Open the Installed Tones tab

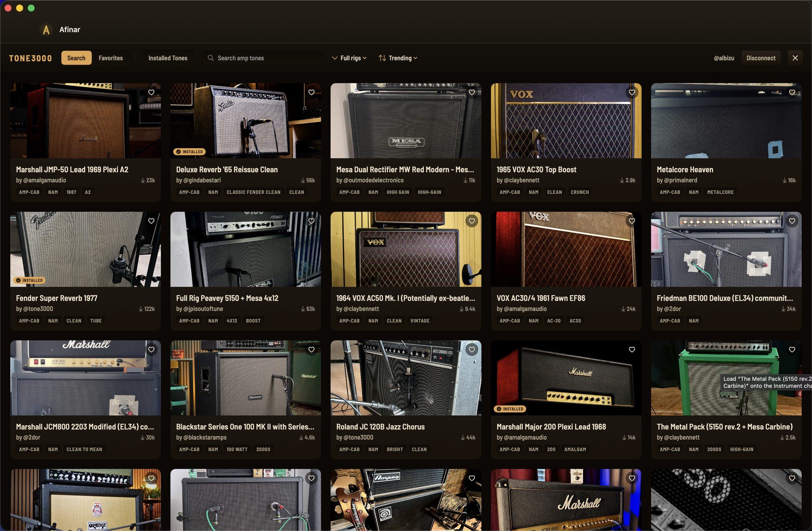click(x=168, y=58)
